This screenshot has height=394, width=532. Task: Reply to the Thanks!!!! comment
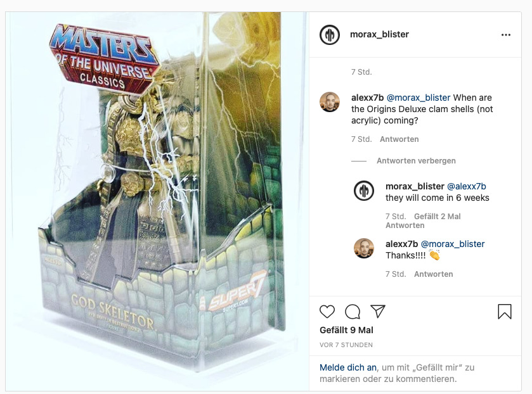433,274
